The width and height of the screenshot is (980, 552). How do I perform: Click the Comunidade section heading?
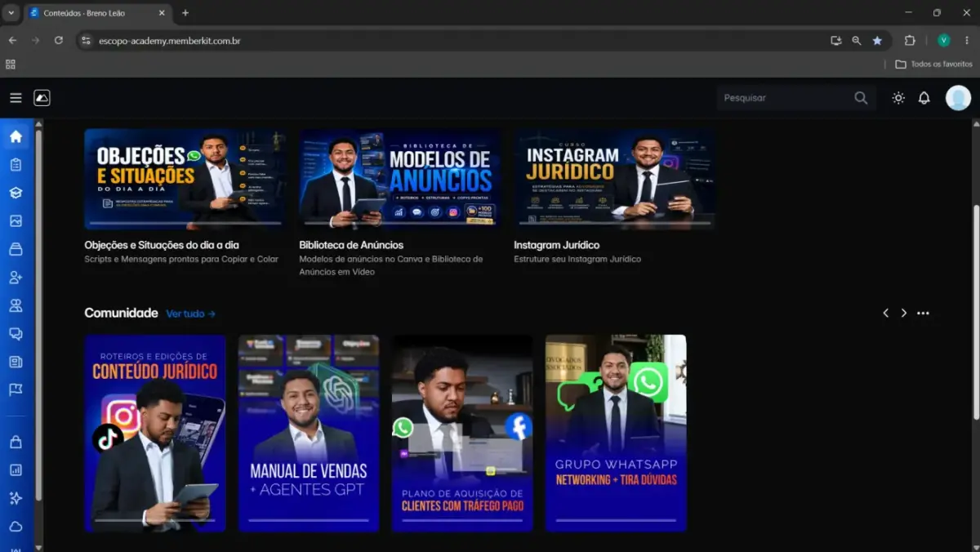[x=122, y=313]
